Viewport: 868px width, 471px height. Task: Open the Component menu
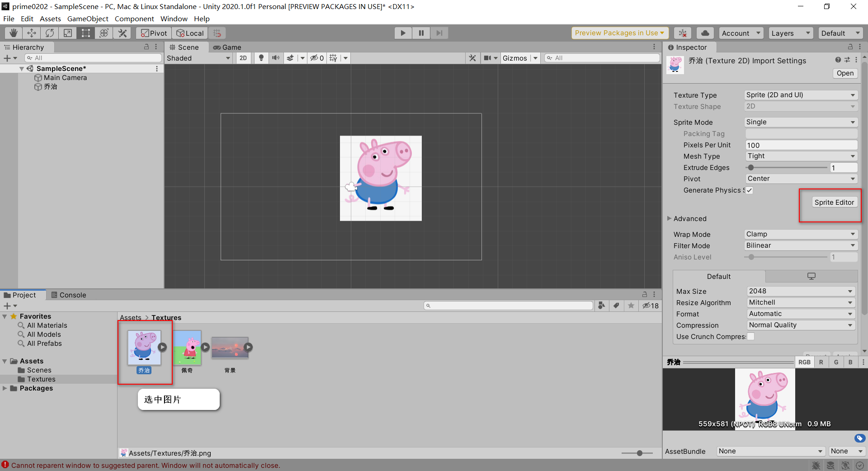click(x=134, y=19)
